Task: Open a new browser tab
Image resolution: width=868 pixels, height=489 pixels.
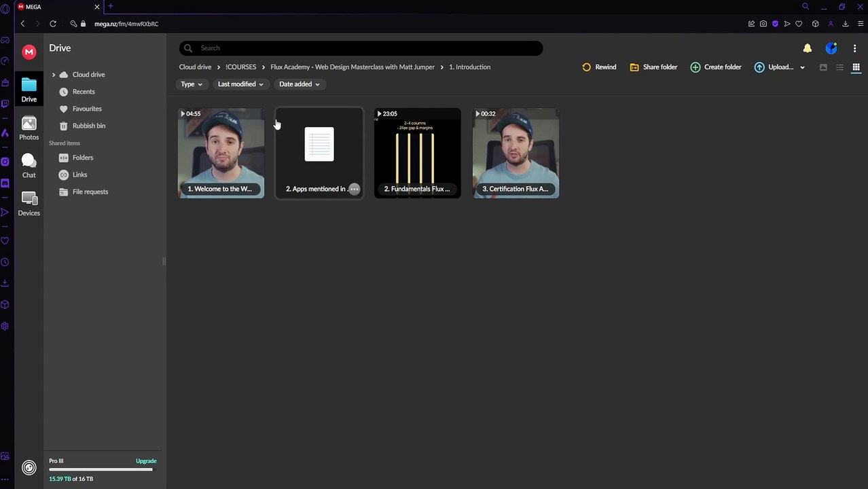Action: [x=111, y=6]
